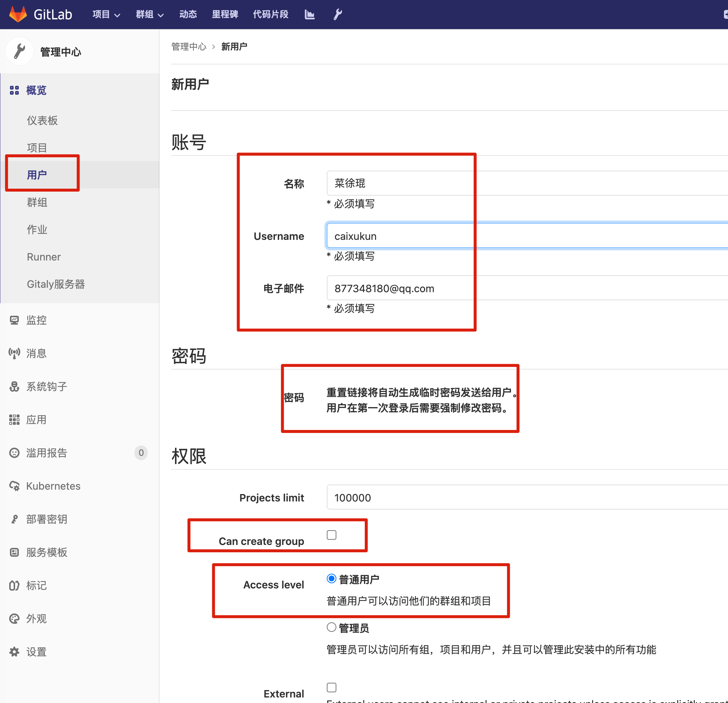This screenshot has width=728, height=703.
Task: Click the GitLab fox logo
Action: tap(18, 14)
